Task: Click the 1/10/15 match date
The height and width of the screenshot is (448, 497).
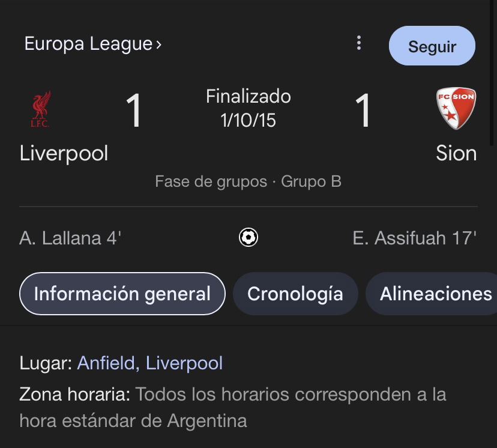Action: [x=248, y=120]
